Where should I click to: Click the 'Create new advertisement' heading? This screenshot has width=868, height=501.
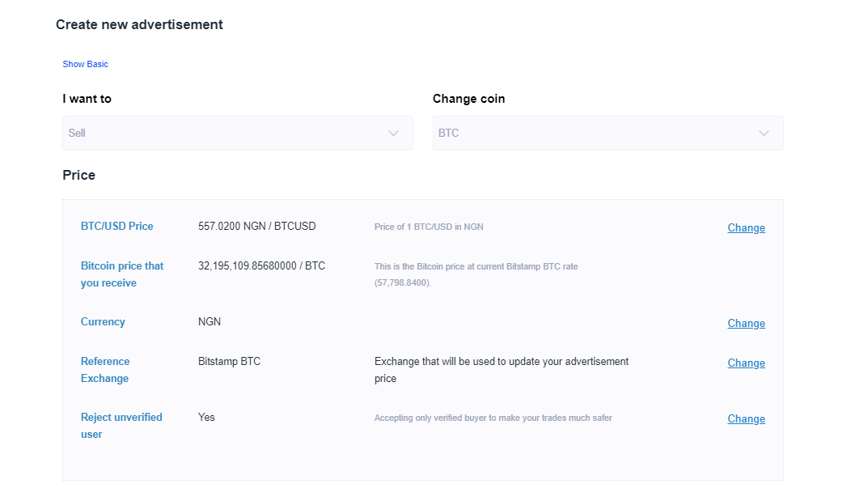(x=139, y=24)
